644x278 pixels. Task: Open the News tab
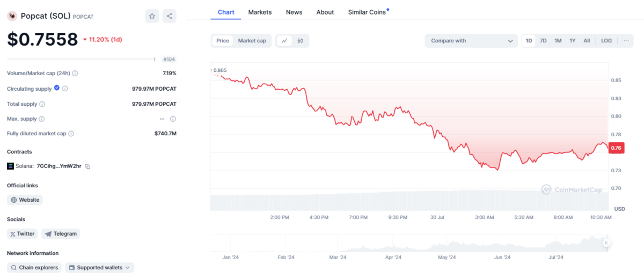point(294,12)
